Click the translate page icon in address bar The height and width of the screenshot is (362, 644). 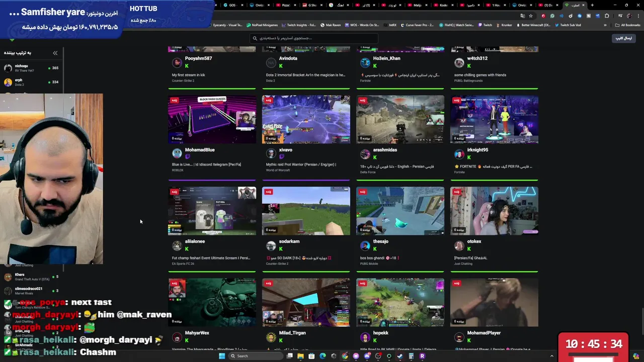click(523, 16)
